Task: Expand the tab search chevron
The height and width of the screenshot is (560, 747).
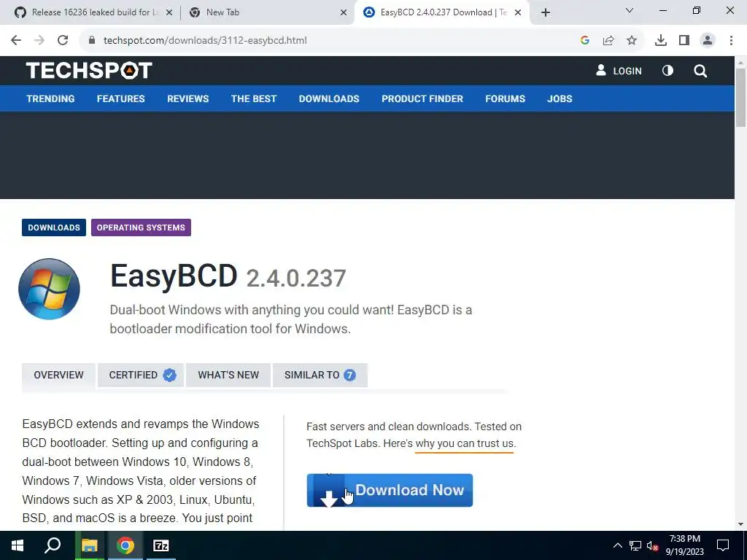Action: click(630, 10)
